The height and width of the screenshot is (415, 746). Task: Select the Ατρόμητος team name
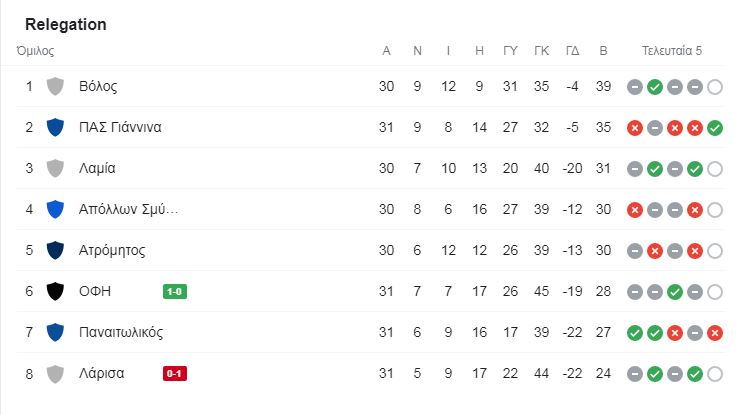point(112,250)
